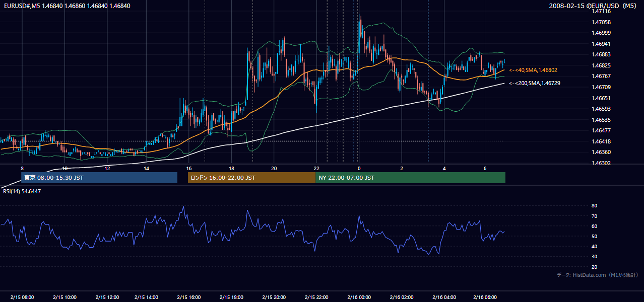Viewport: 644px width, 302px height.
Task: Click price level 1.46360 on axis
Action: (x=601, y=152)
